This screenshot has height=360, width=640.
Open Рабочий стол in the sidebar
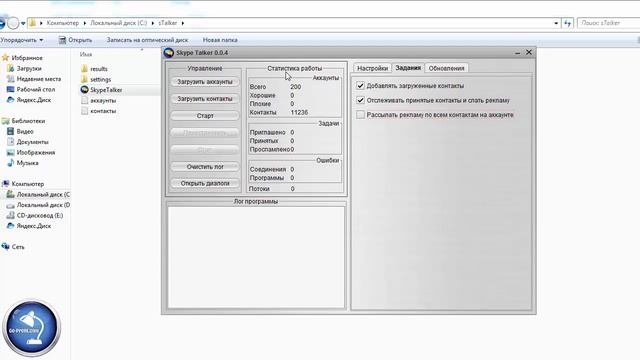click(x=36, y=89)
